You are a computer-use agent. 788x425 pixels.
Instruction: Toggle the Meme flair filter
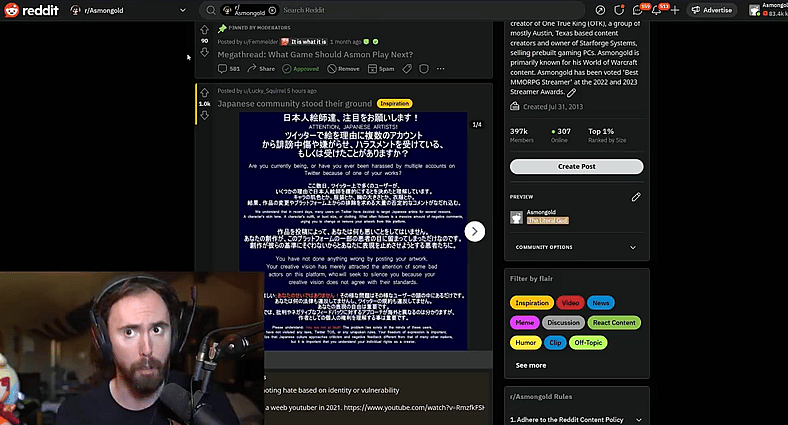(525, 323)
